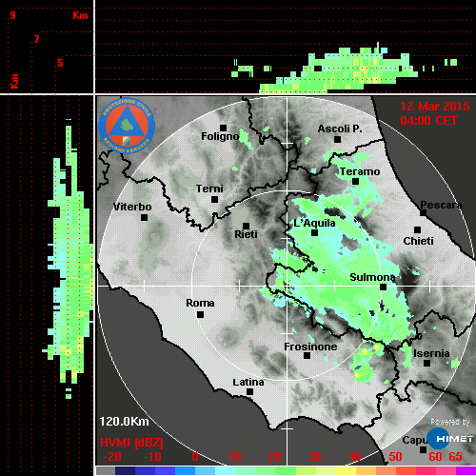Click the 12 Mar 2015 date label
This screenshot has width=476, height=476.
[x=435, y=107]
